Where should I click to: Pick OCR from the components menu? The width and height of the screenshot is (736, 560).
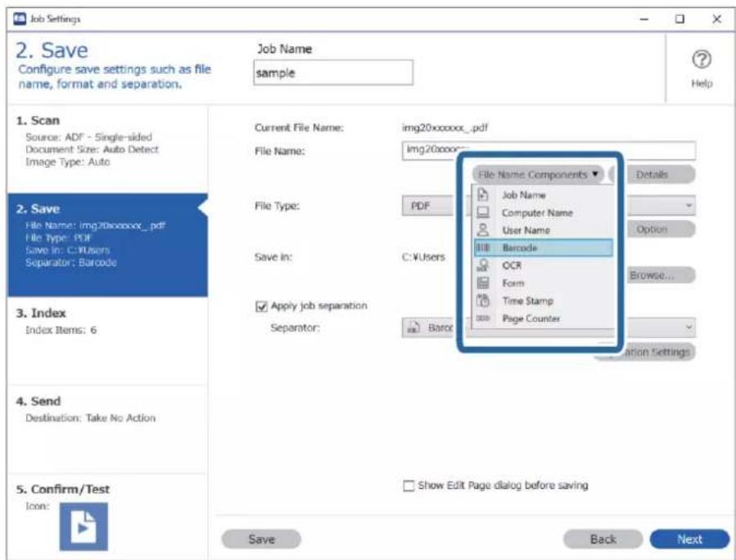[543, 265]
